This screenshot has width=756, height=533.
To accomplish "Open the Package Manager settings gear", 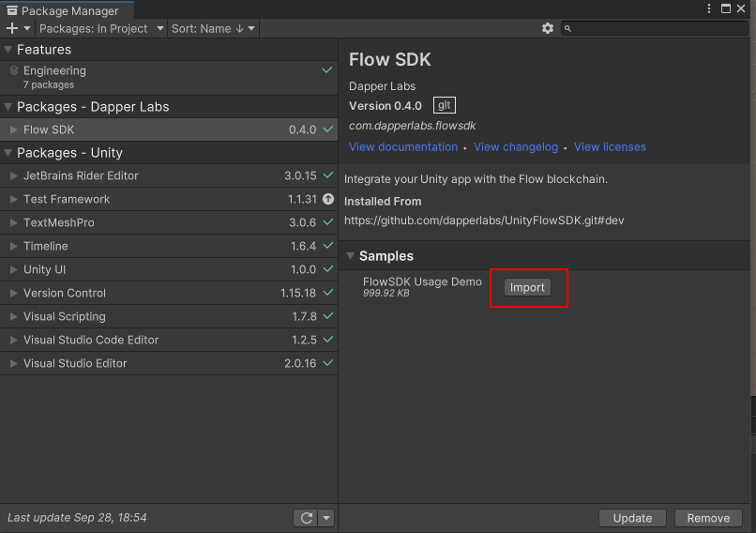I will 548,28.
